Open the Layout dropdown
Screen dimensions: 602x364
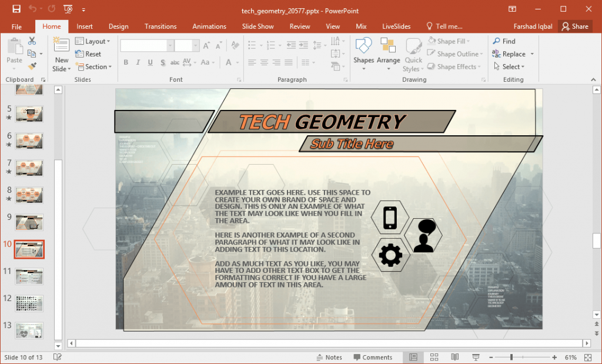[93, 41]
